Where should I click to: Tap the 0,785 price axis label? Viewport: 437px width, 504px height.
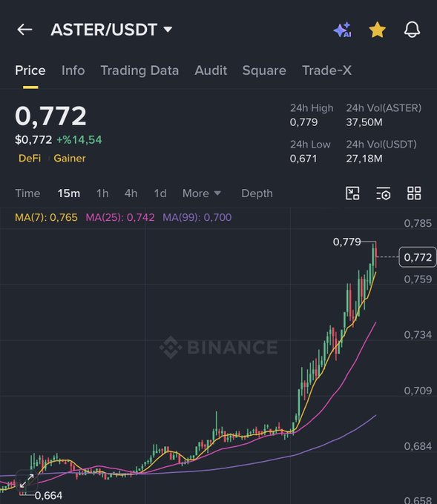pyautogui.click(x=418, y=223)
